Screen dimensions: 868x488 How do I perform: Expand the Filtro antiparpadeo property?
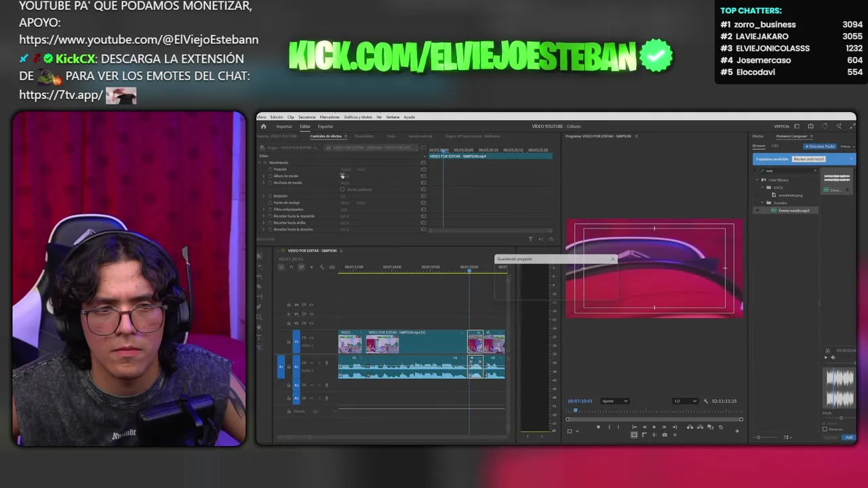tap(263, 209)
